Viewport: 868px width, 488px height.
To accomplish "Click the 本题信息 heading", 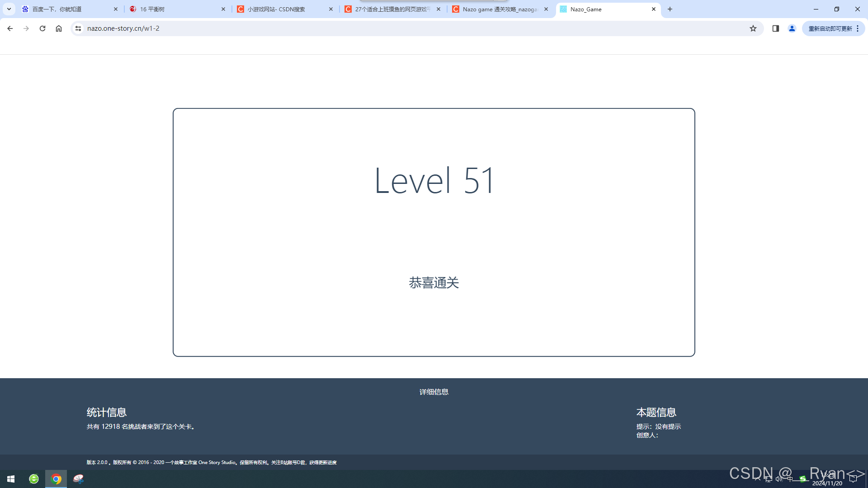I will tap(656, 412).
